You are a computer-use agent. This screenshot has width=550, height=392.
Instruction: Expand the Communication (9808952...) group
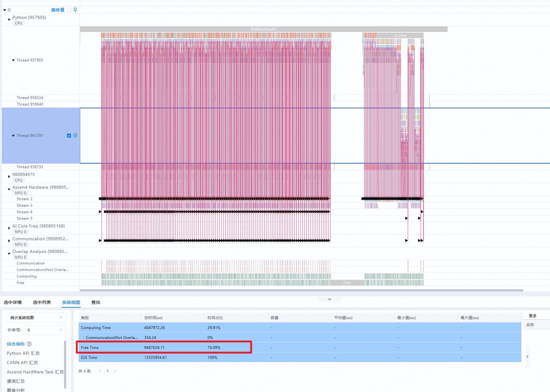(9, 241)
